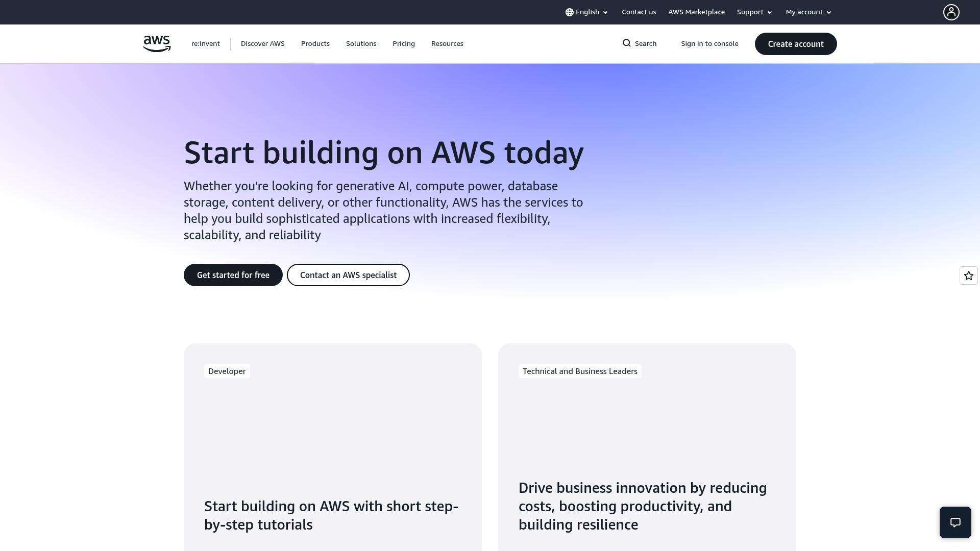
Task: Click the Start building on AWS today heading
Action: [x=384, y=153]
